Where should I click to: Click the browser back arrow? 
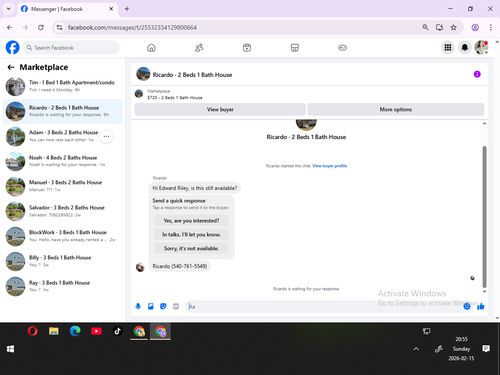[x=10, y=27]
